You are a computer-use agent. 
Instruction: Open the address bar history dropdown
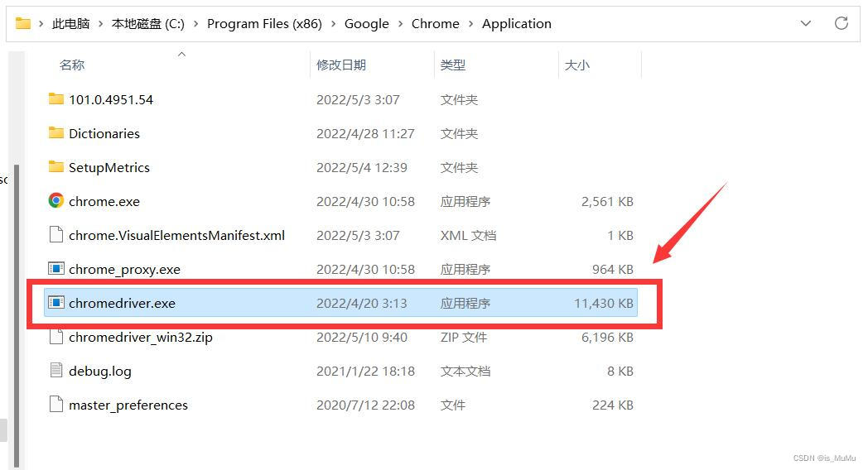pyautogui.click(x=806, y=23)
